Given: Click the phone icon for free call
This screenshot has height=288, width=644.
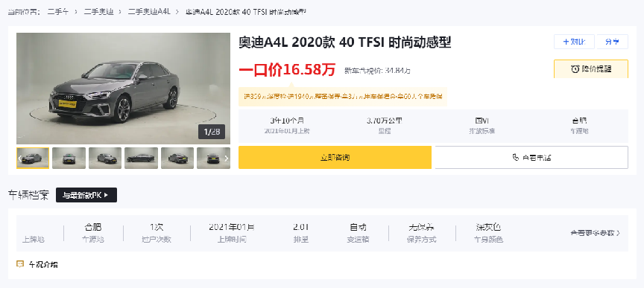Looking at the screenshot, I should [516, 158].
